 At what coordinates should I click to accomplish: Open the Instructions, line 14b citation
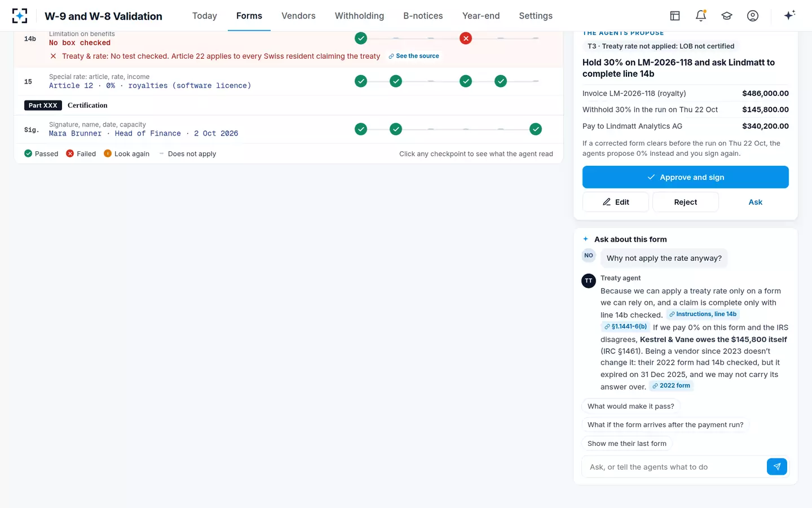(703, 314)
